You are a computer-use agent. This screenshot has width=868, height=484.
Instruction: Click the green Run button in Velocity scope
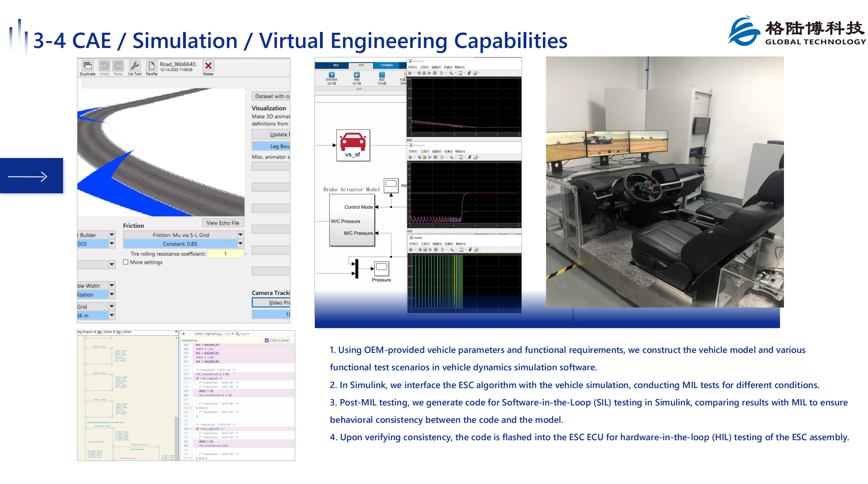424,73
